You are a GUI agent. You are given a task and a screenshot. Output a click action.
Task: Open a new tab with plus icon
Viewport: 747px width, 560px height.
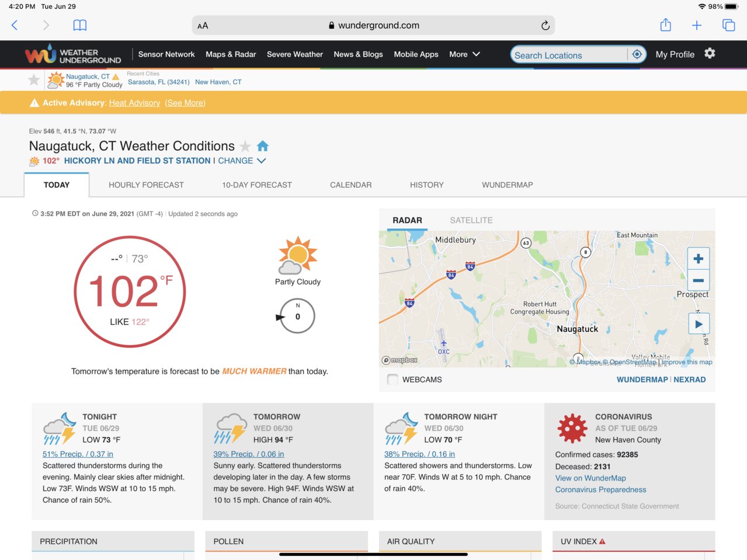(697, 25)
